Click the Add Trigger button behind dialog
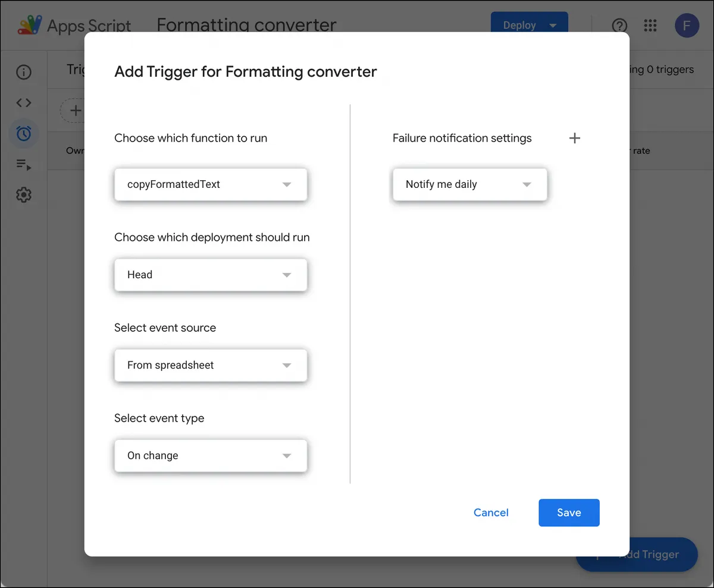 (637, 555)
